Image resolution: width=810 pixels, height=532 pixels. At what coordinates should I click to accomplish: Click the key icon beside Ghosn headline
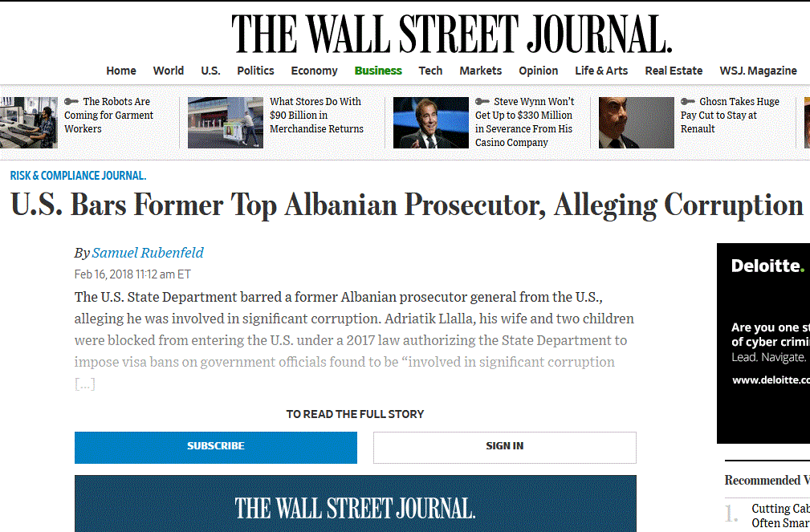[688, 102]
